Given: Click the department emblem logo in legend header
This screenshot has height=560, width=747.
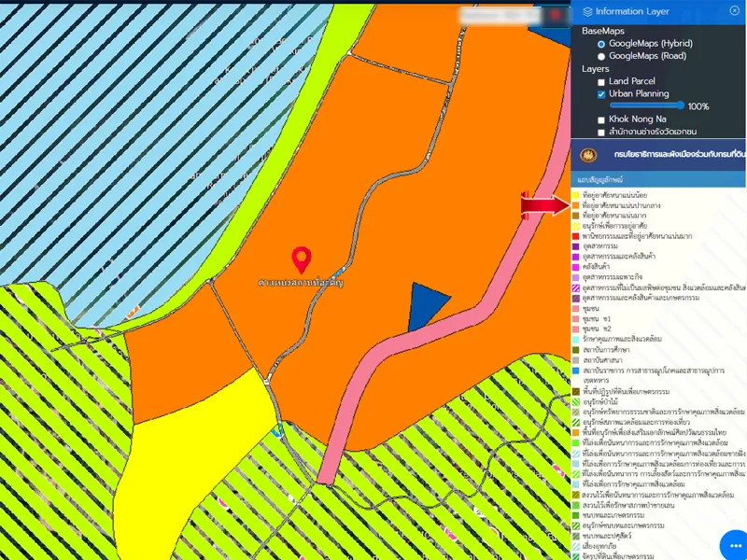Looking at the screenshot, I should 588,154.
